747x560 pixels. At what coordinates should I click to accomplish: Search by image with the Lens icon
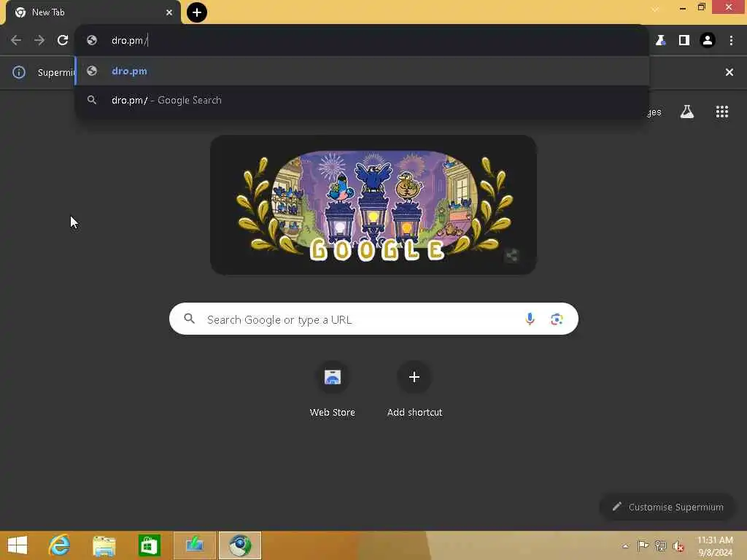557,319
